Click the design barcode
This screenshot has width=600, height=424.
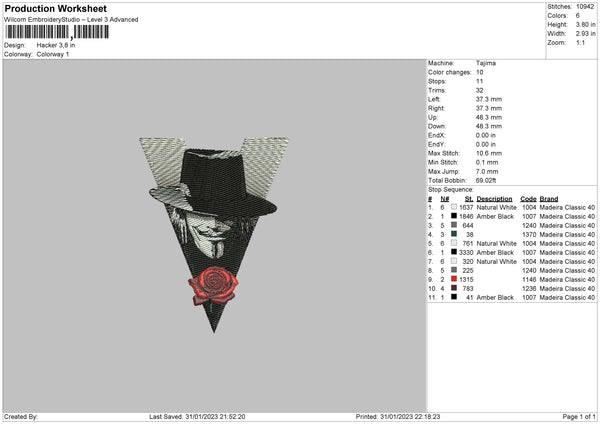pos(57,32)
